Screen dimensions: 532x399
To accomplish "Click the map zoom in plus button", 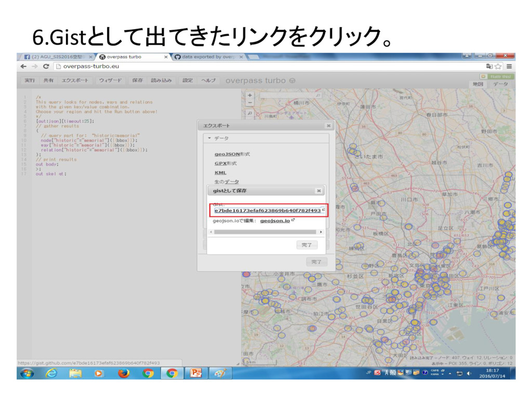I will click(x=250, y=96).
